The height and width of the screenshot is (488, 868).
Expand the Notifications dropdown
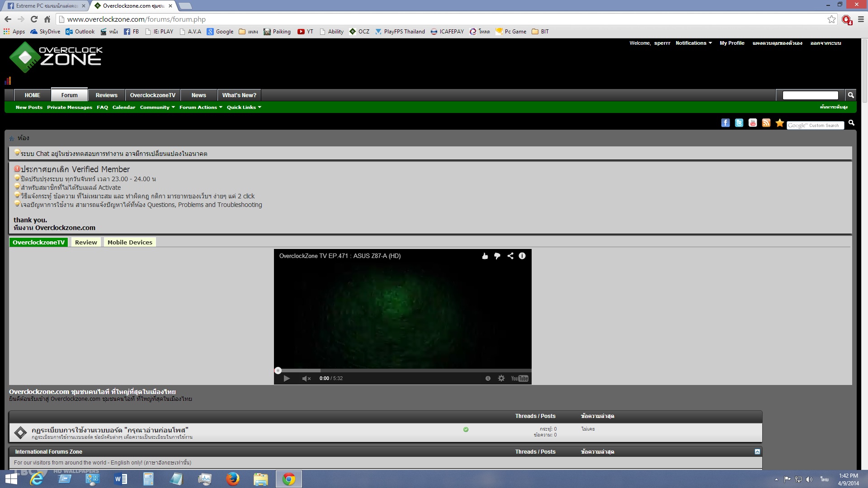693,43
